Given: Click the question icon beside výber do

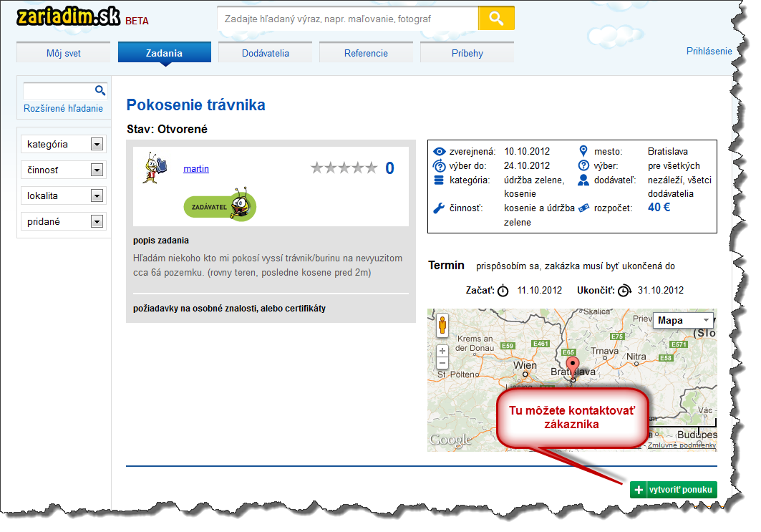Looking at the screenshot, I should click(440, 165).
